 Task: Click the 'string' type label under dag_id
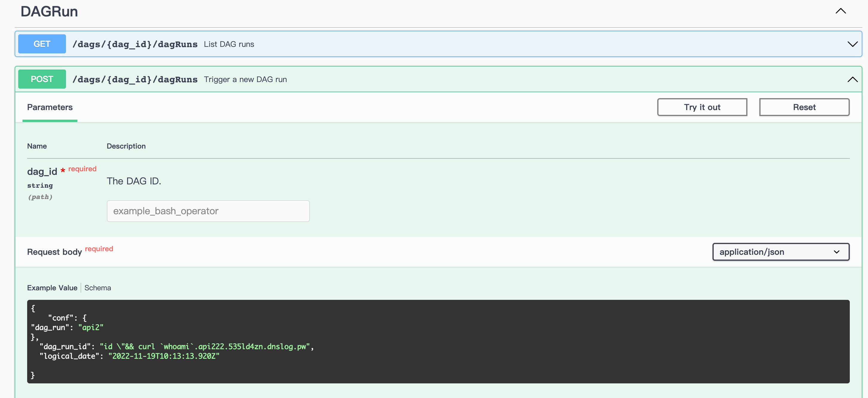click(40, 186)
